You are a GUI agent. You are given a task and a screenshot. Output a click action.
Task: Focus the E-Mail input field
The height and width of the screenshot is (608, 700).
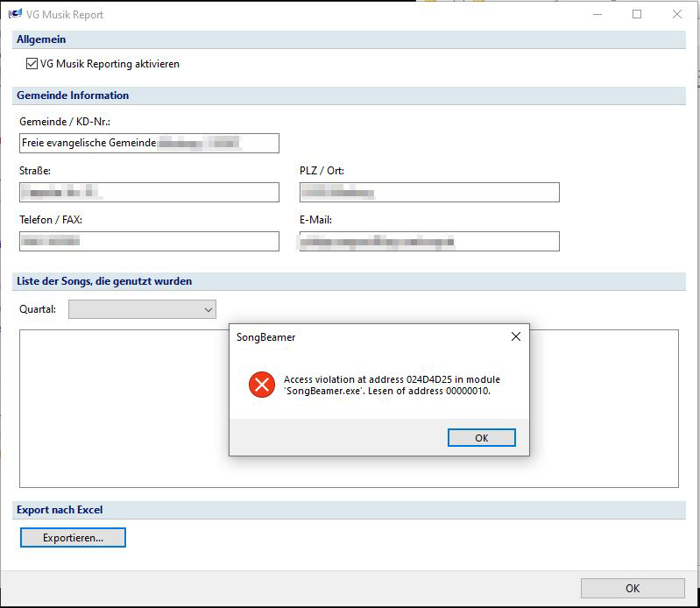[429, 241]
